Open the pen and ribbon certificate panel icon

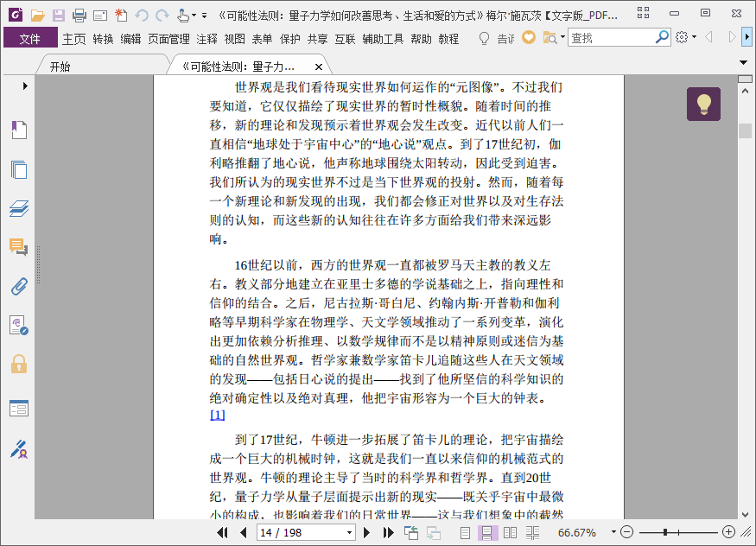click(x=19, y=448)
